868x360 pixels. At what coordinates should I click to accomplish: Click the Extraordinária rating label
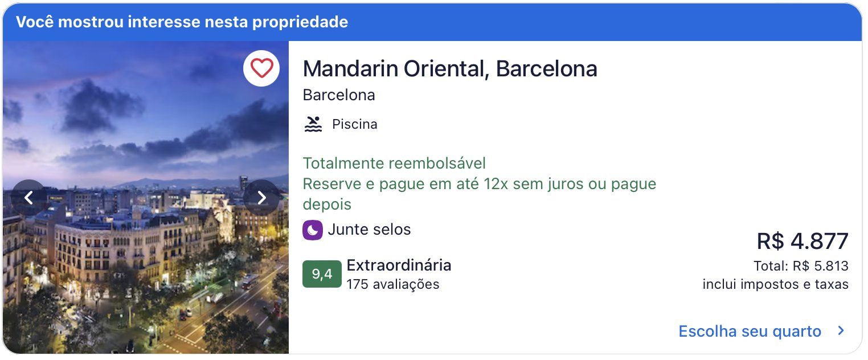pos(399,265)
